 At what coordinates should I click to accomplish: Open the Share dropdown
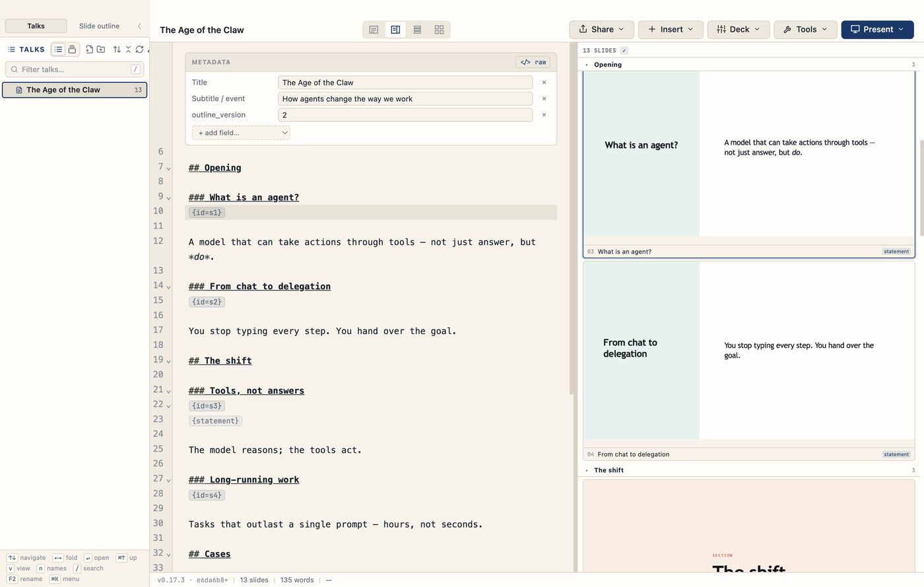(x=601, y=30)
